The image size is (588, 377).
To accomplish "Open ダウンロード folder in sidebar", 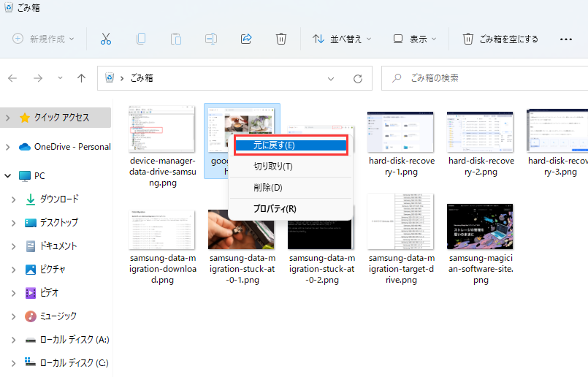I will pos(58,199).
